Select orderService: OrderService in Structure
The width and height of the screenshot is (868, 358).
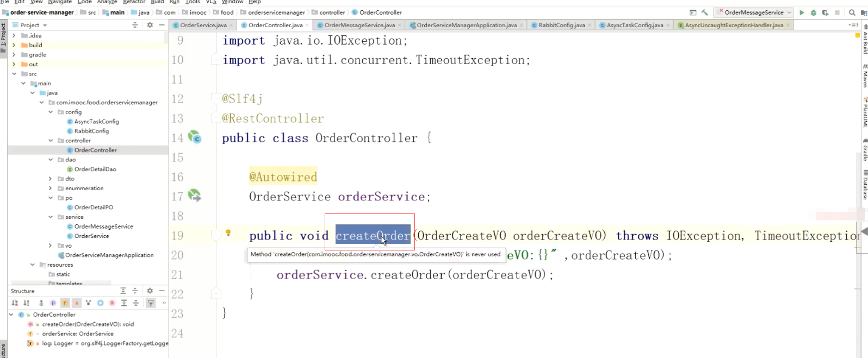coord(78,334)
